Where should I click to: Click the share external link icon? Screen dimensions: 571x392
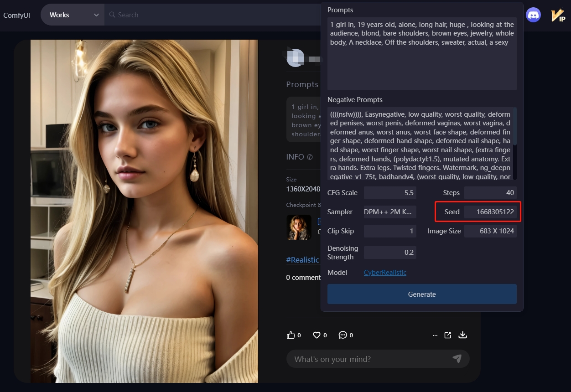[x=448, y=335]
